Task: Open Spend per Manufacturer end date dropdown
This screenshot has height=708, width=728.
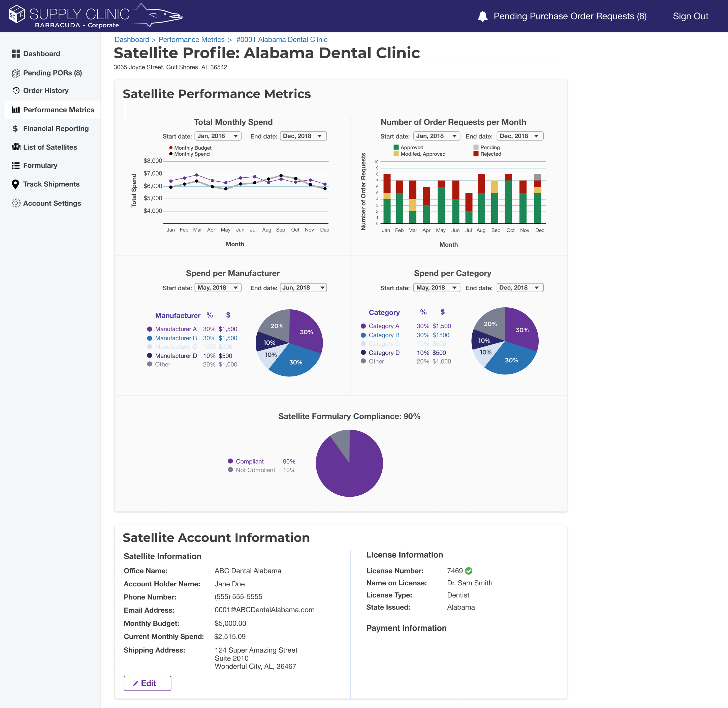Action: click(x=303, y=287)
